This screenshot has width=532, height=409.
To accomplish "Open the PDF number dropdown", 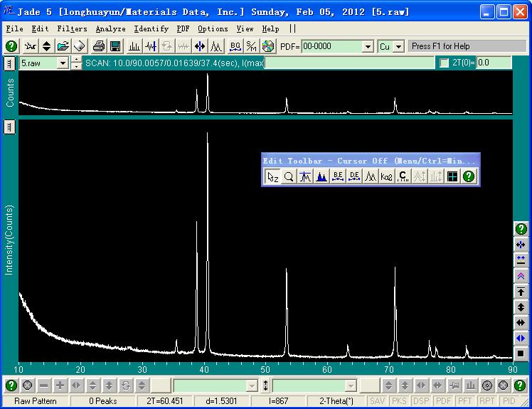I will pyautogui.click(x=368, y=46).
